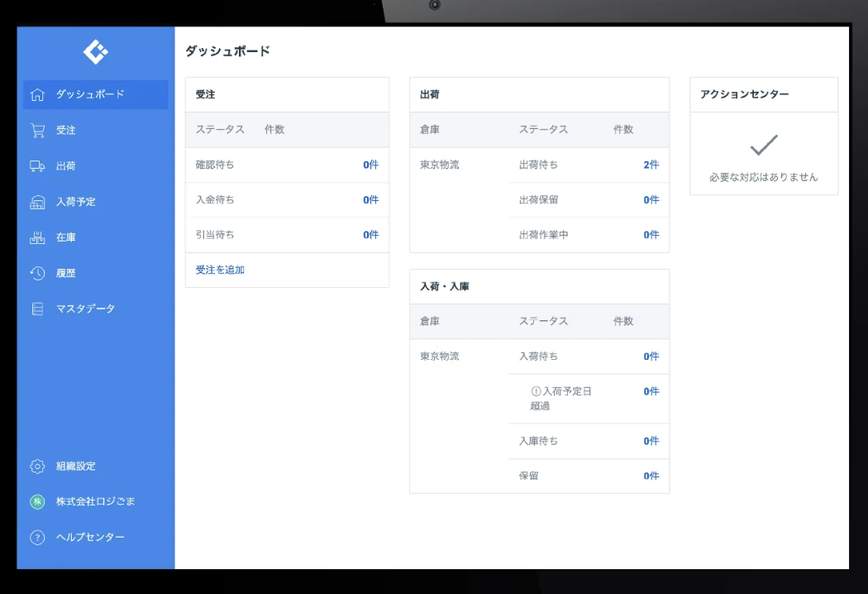Open 入荷予定 via its warehouse icon
868x594 pixels.
[36, 201]
